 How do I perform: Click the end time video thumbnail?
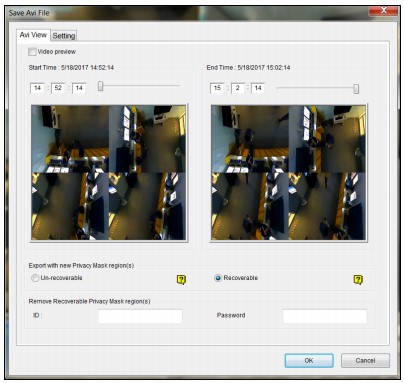288,173
